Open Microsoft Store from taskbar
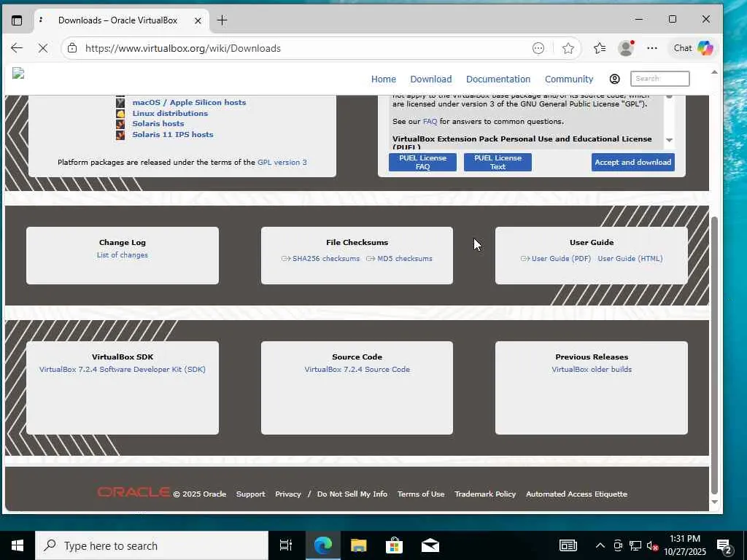This screenshot has width=747, height=560. 394,545
